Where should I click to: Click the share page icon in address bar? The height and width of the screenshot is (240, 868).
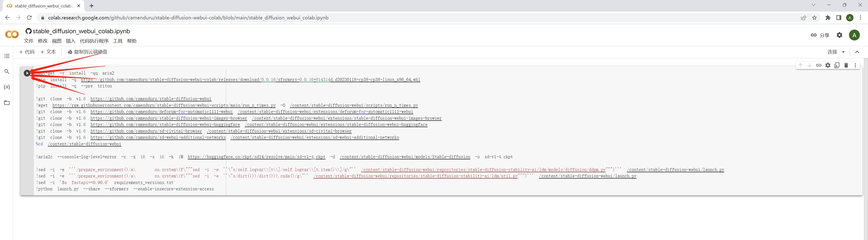[804, 18]
